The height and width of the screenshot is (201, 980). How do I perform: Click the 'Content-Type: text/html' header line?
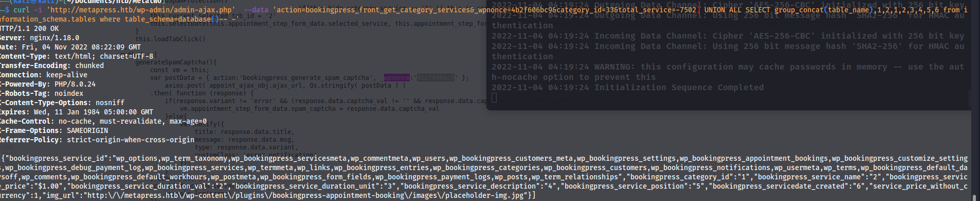[x=77, y=56]
